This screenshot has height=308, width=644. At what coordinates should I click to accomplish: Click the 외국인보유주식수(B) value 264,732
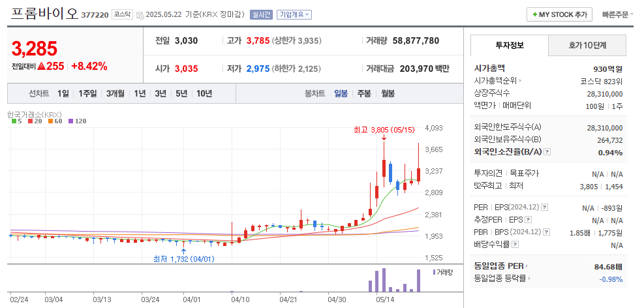[610, 140]
